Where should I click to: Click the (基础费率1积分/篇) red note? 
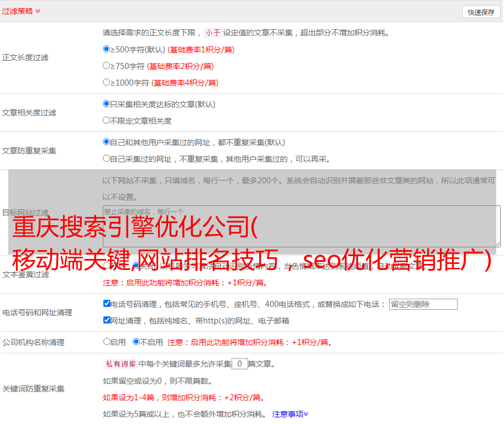point(201,50)
